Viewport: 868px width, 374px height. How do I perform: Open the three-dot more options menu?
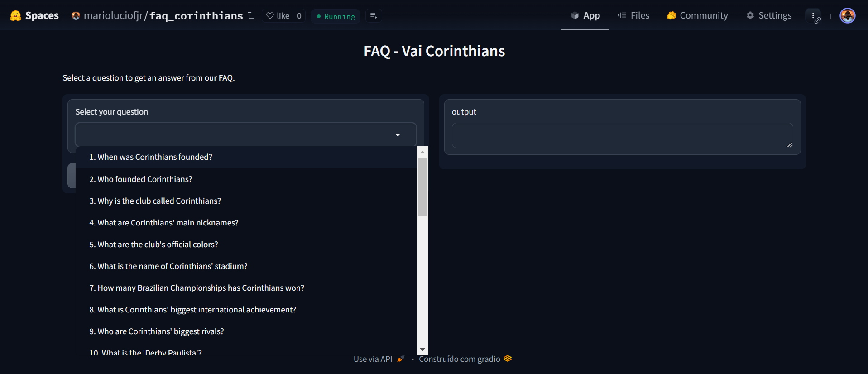click(x=814, y=16)
